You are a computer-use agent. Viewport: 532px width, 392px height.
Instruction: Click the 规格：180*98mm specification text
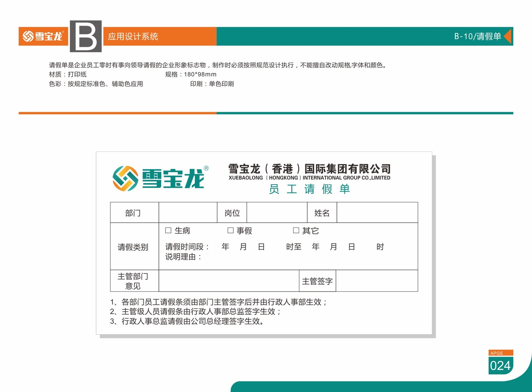191,74
